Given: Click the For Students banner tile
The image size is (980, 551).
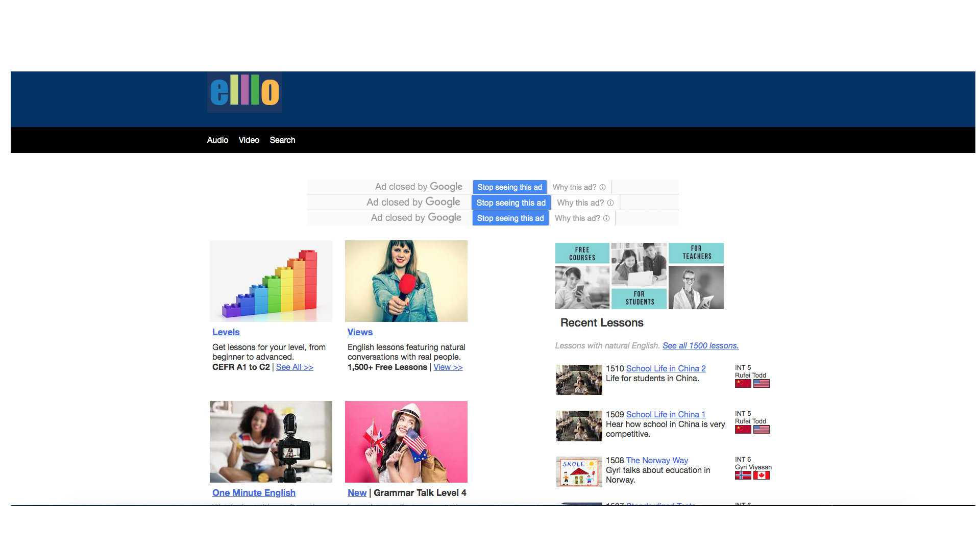Looking at the screenshot, I should tap(640, 298).
